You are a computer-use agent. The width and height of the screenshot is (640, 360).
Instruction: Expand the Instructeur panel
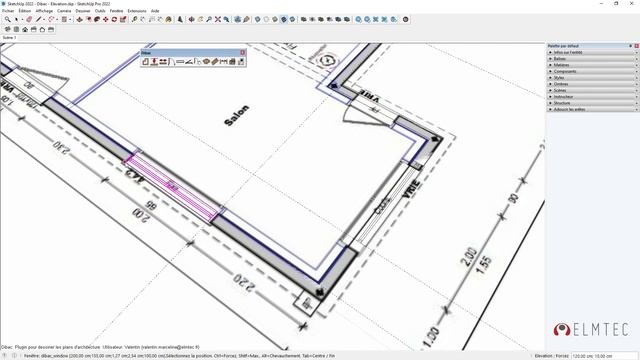592,97
